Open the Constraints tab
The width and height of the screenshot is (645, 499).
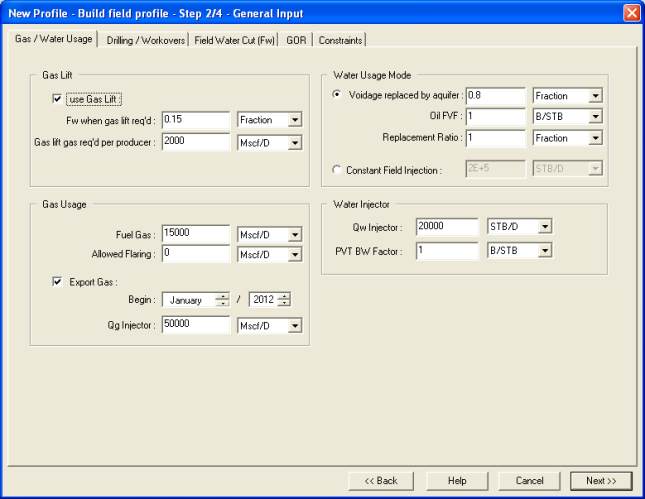[x=342, y=40]
